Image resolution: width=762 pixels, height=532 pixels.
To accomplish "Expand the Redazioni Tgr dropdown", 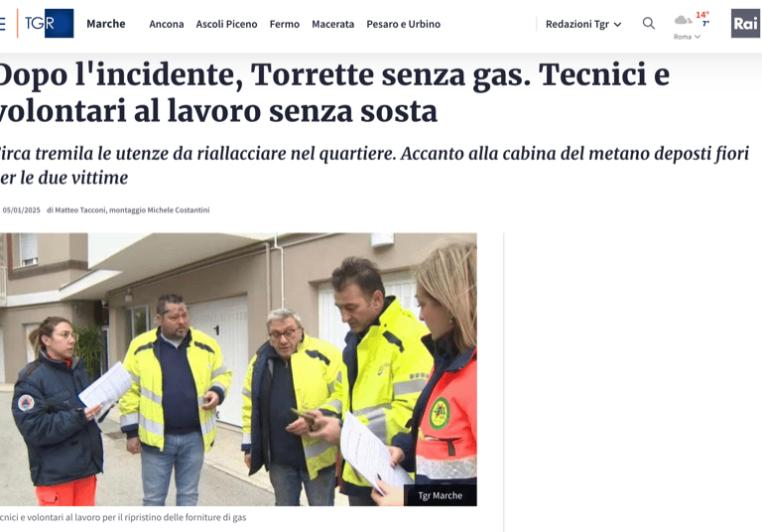I will (x=583, y=24).
